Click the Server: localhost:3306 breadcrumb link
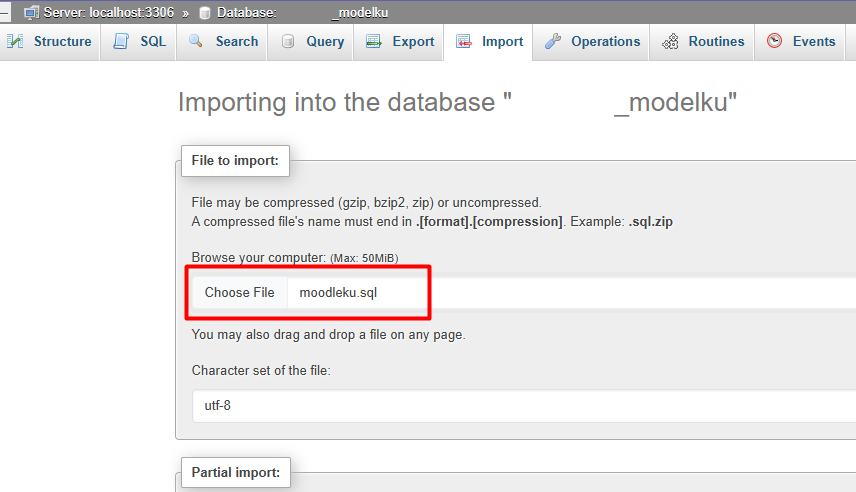 (109, 13)
